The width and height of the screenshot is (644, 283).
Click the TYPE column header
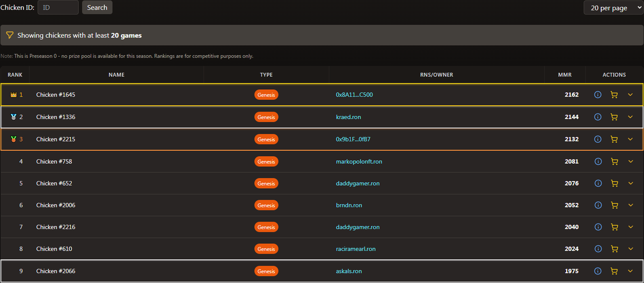click(x=266, y=75)
